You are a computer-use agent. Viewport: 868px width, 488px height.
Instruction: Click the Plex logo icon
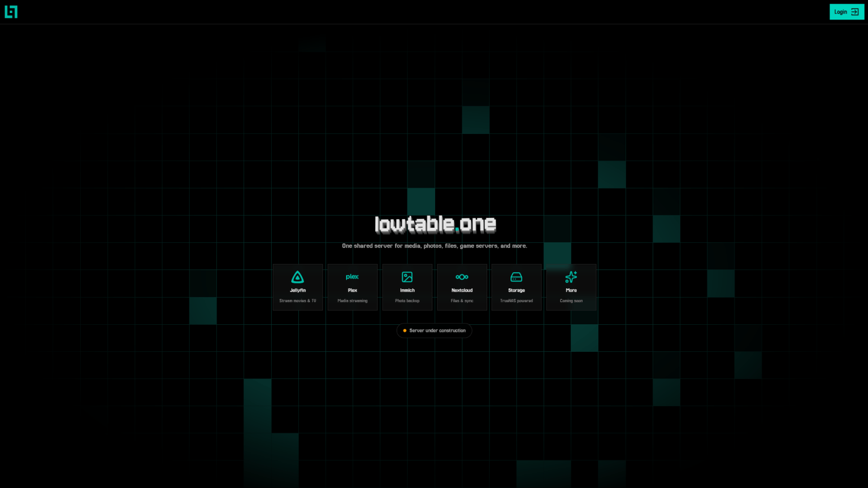click(x=352, y=277)
